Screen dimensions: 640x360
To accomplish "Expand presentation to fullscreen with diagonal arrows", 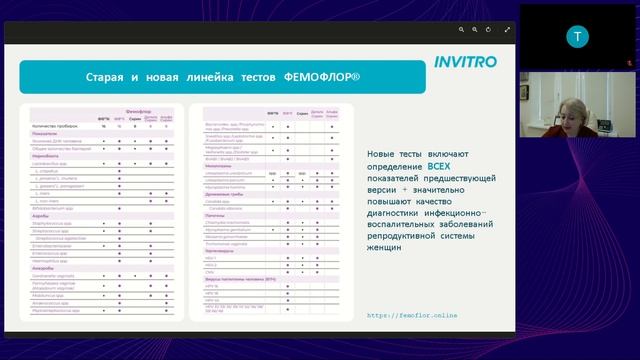I will click(507, 29).
